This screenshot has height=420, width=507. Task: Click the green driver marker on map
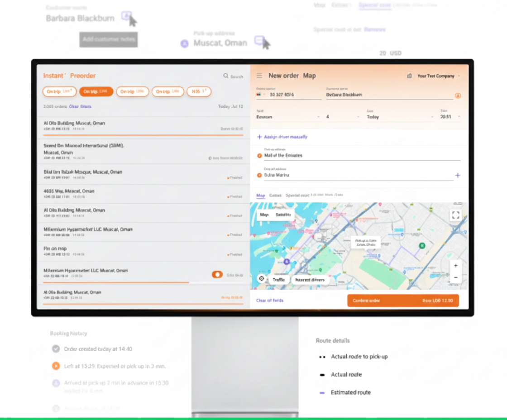tap(422, 245)
